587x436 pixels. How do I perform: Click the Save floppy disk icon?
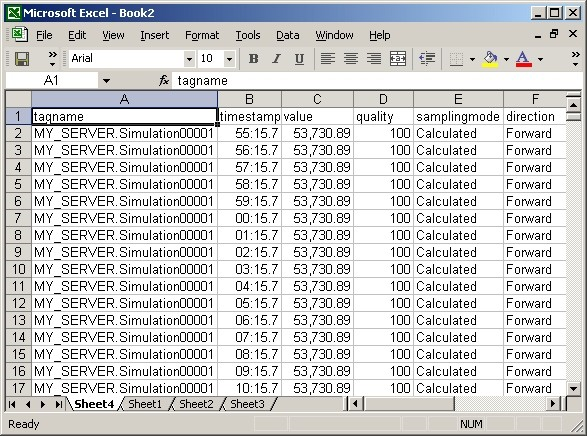pyautogui.click(x=22, y=59)
